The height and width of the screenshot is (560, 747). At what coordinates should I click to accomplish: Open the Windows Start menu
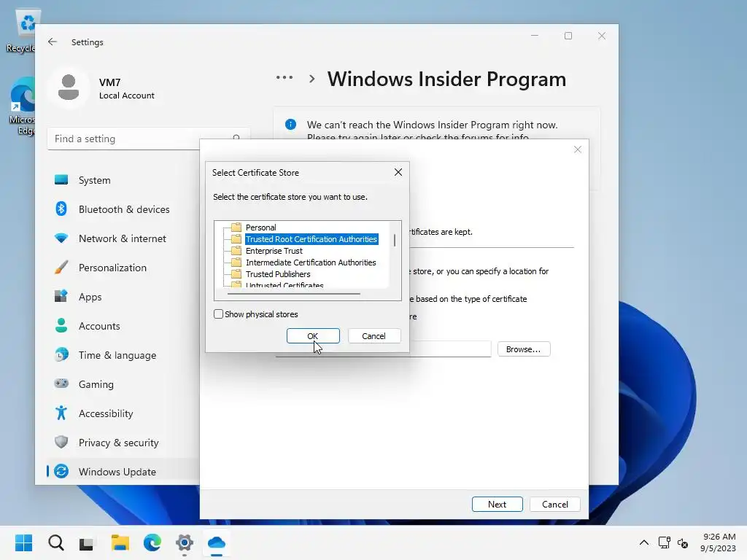[x=24, y=542]
